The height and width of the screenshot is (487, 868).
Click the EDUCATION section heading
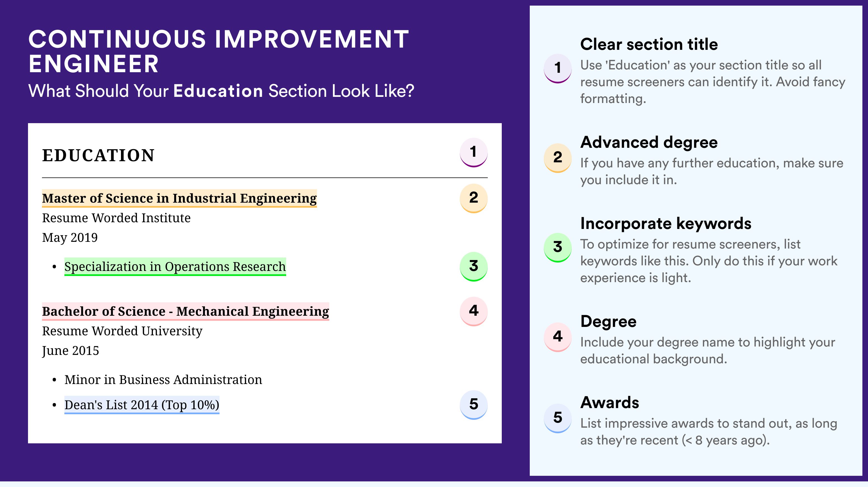98,156
